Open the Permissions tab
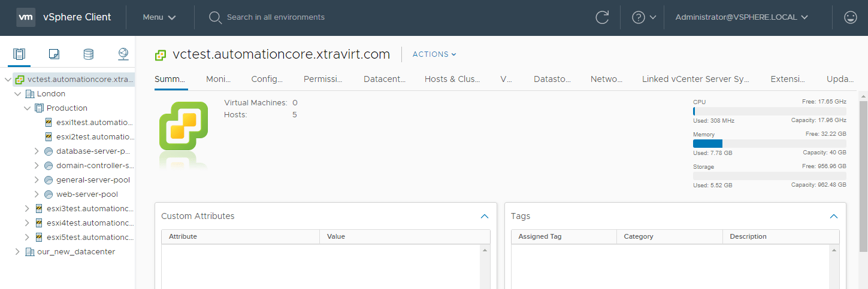Image resolution: width=868 pixels, height=289 pixels. coord(323,79)
